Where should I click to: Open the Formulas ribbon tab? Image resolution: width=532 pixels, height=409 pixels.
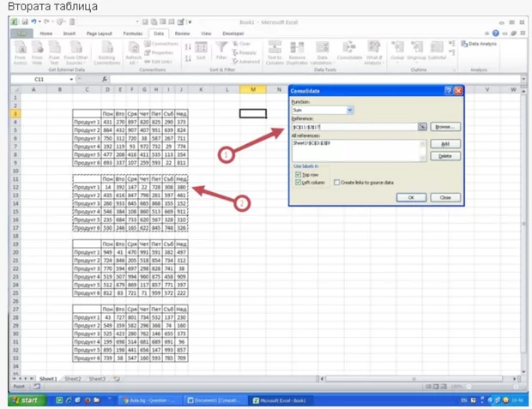(x=133, y=33)
